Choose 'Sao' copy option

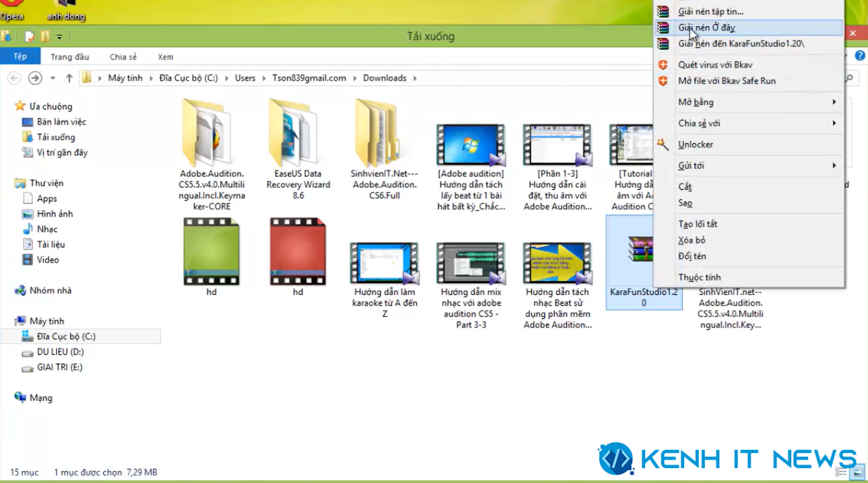pos(748,203)
